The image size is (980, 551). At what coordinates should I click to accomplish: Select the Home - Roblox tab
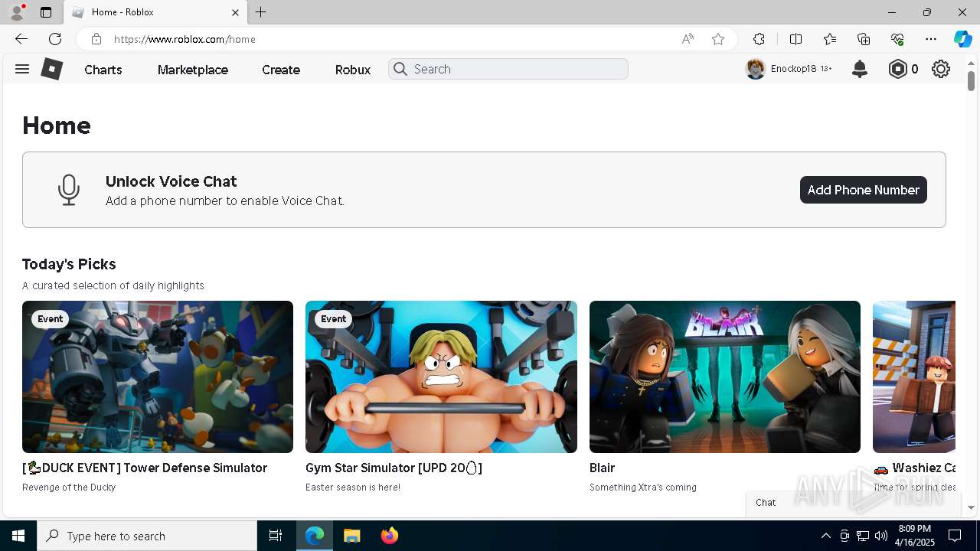[x=155, y=12]
